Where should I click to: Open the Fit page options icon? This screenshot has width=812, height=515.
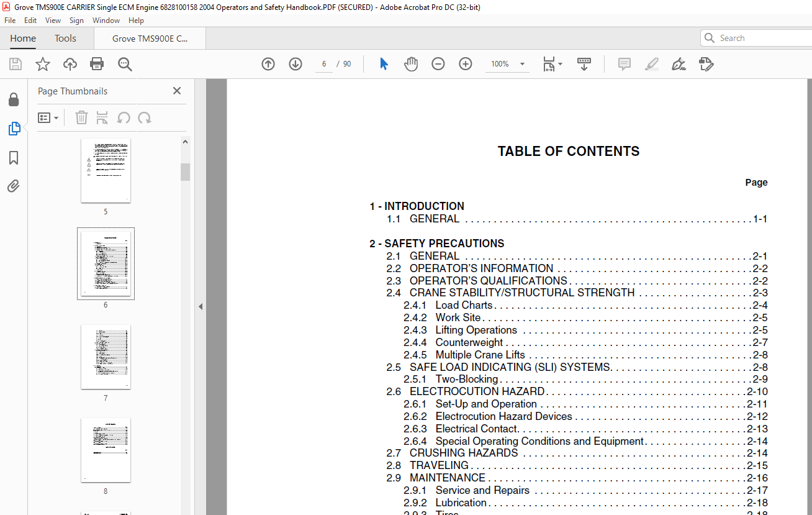point(552,64)
